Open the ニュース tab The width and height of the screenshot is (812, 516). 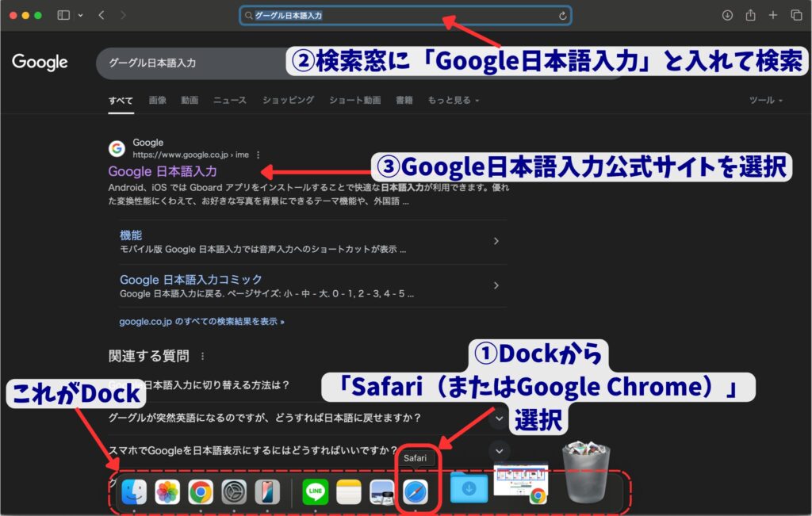[x=230, y=100]
